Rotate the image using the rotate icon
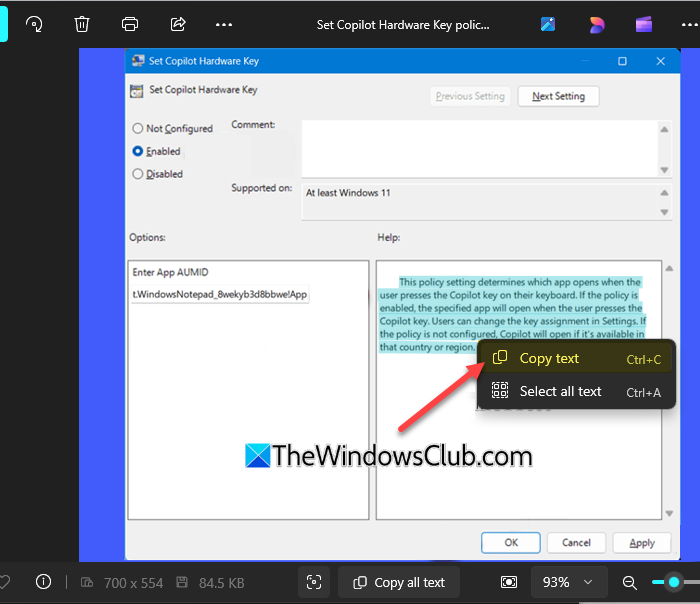700x604 pixels. (34, 24)
